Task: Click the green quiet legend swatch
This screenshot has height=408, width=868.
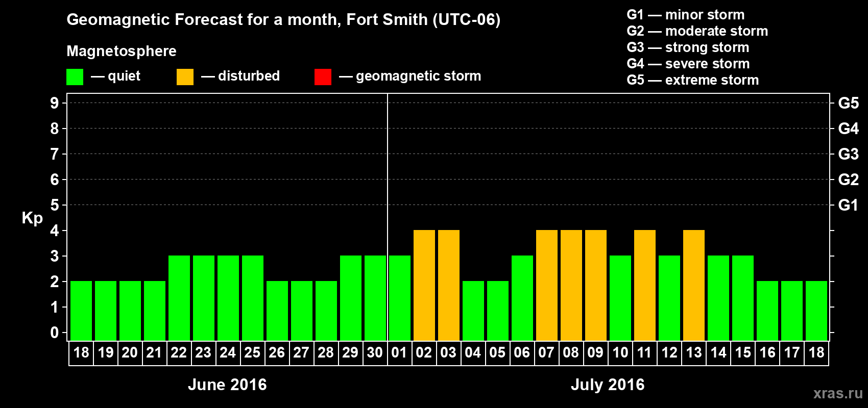Action: pyautogui.click(x=75, y=77)
